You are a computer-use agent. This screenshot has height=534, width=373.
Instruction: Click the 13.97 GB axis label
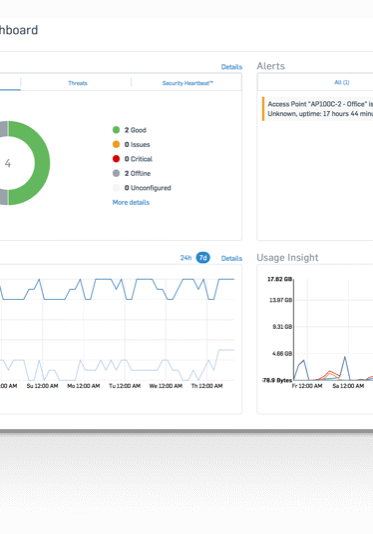(281, 300)
